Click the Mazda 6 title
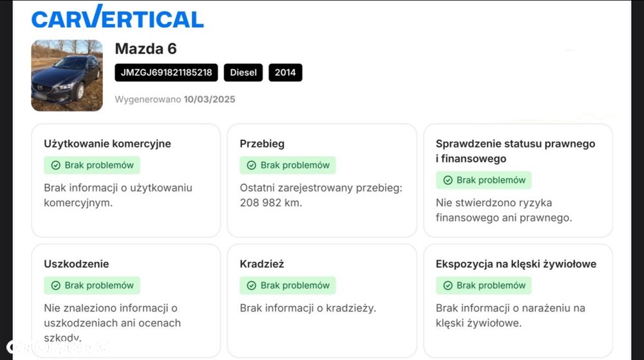This screenshot has height=360, width=644. point(146,48)
